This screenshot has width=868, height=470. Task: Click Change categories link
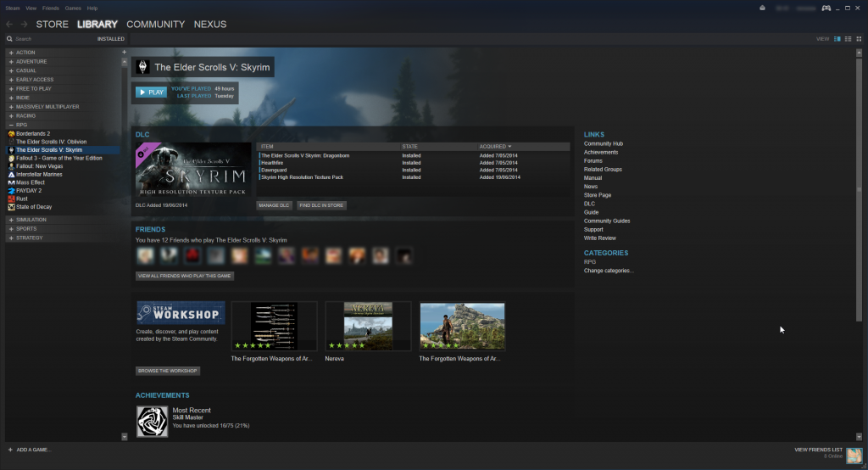coord(609,271)
